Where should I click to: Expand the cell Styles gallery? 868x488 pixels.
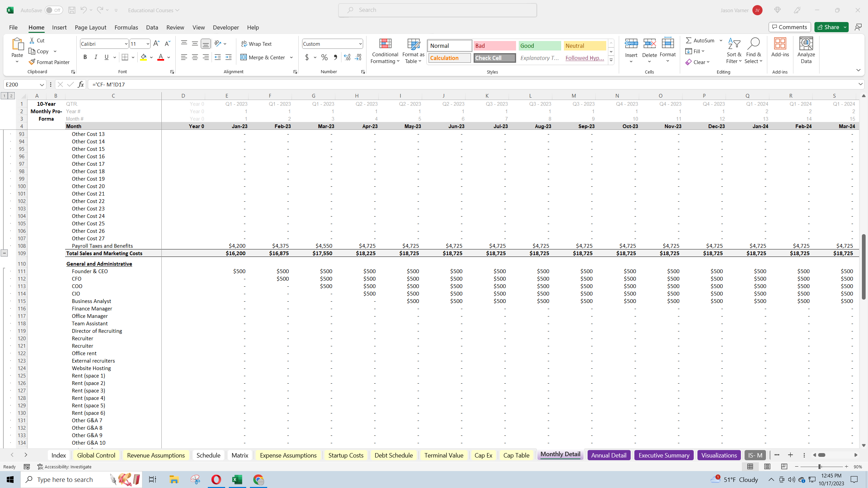point(611,60)
